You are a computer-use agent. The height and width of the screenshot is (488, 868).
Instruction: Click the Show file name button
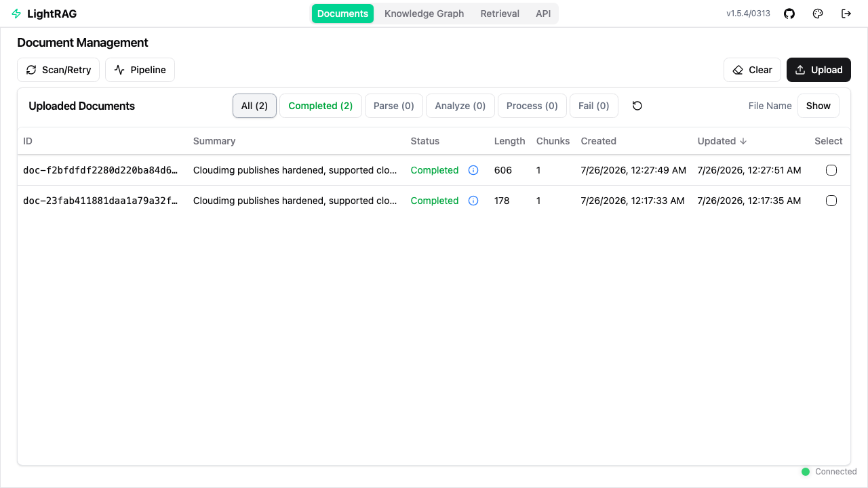(818, 106)
